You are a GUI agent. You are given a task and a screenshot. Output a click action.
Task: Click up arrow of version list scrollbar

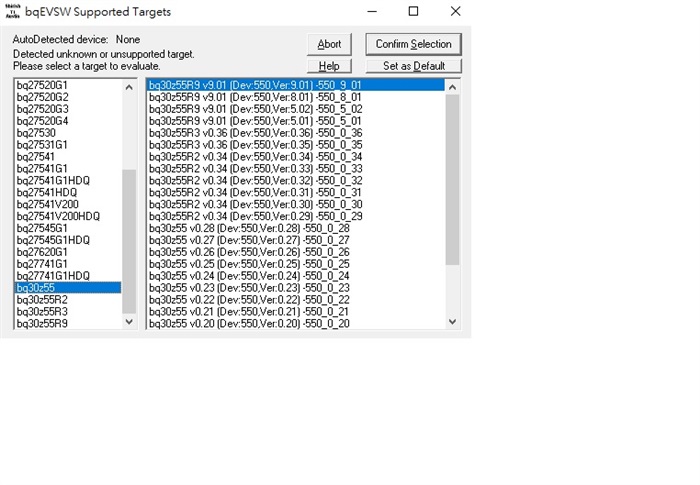coord(452,88)
